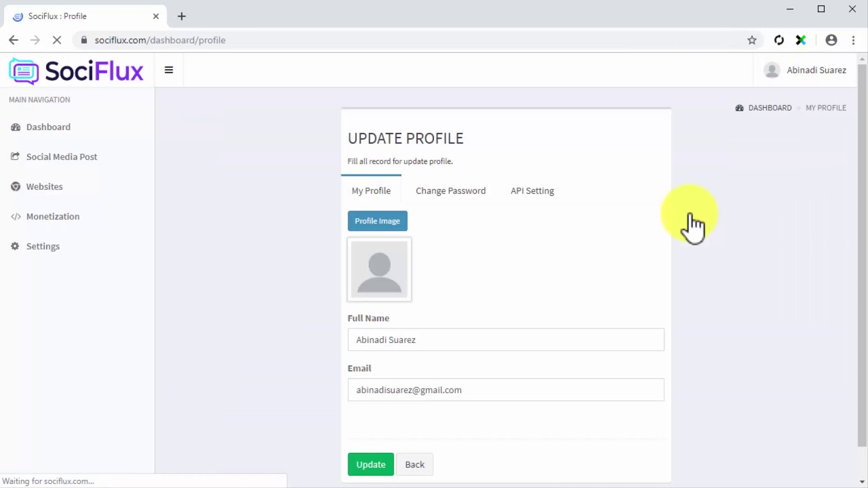Click the address bar URL

coord(160,40)
